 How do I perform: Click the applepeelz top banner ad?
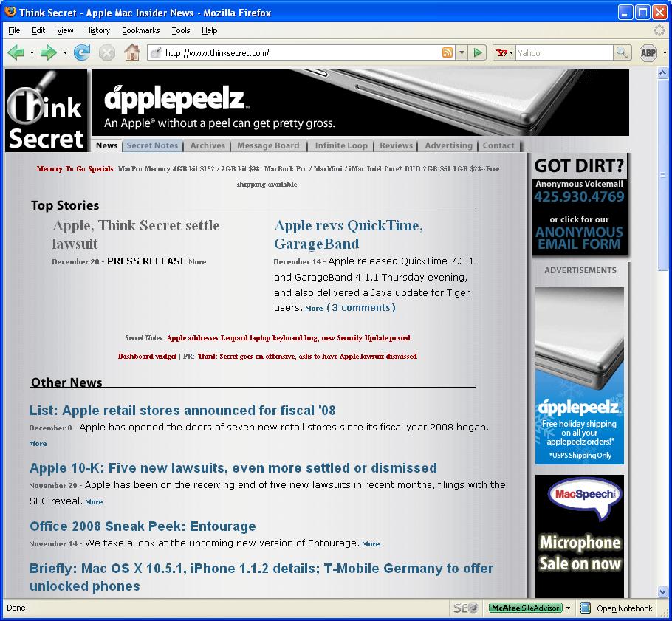(360, 103)
